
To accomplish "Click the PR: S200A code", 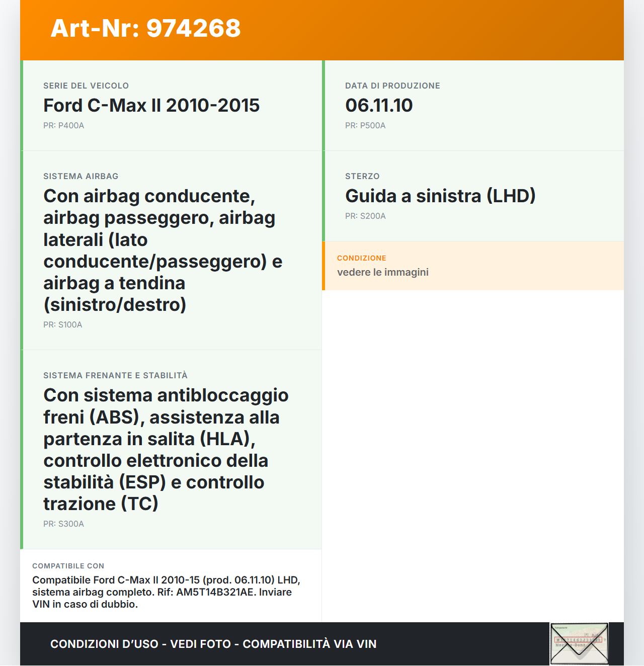I will point(365,216).
